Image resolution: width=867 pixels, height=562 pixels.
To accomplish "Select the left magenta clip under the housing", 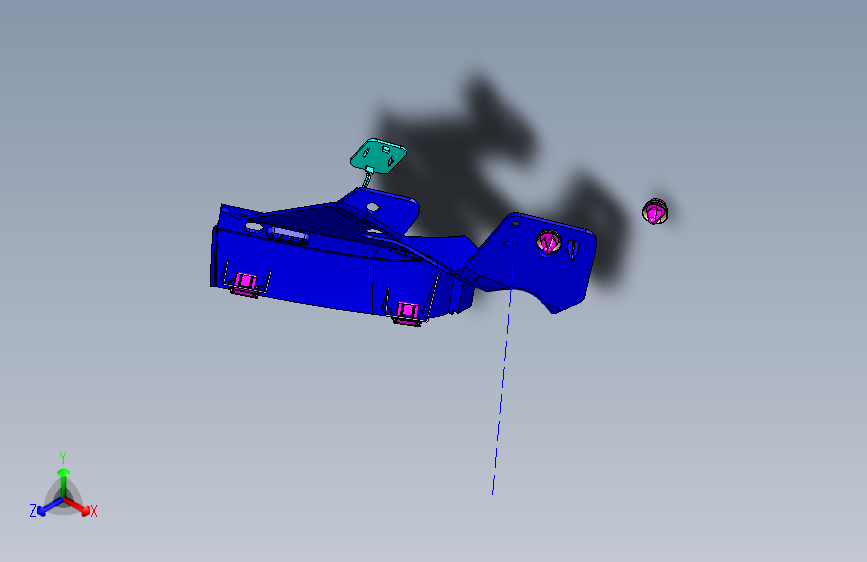I will (245, 283).
